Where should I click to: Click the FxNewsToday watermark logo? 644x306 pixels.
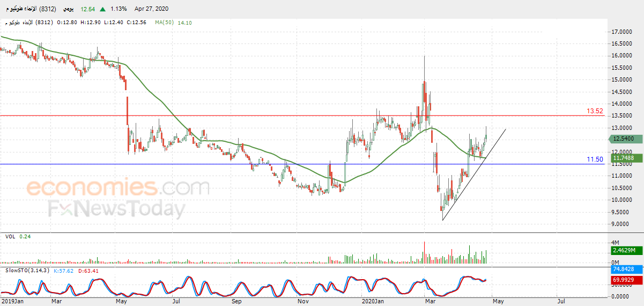(x=117, y=208)
